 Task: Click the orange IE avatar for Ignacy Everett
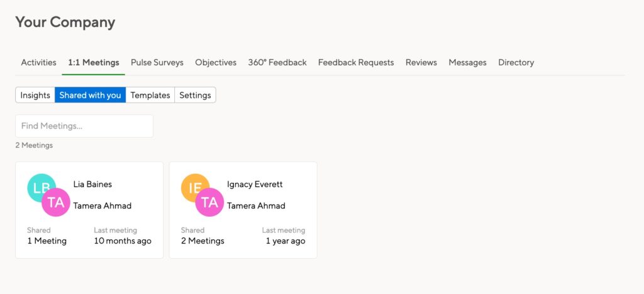coord(194,188)
